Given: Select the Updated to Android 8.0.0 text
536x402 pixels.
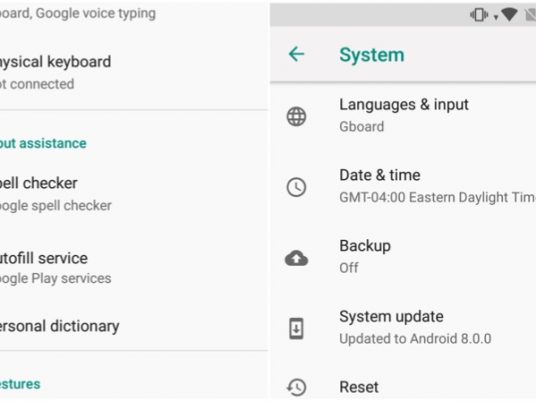Looking at the screenshot, I should click(x=415, y=339).
